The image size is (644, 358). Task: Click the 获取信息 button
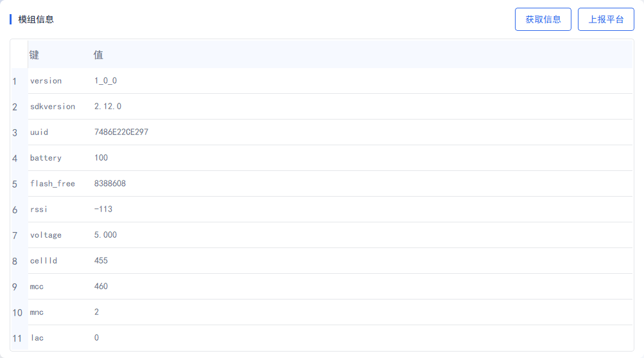click(x=543, y=19)
